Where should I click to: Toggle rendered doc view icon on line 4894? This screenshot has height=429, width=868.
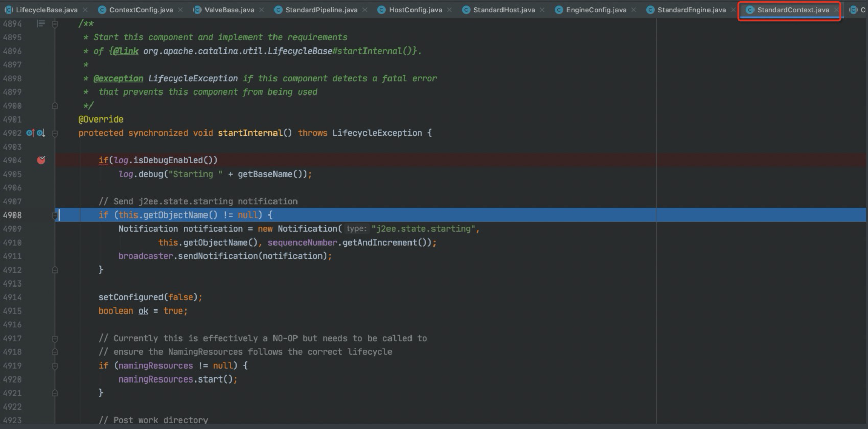tap(41, 23)
